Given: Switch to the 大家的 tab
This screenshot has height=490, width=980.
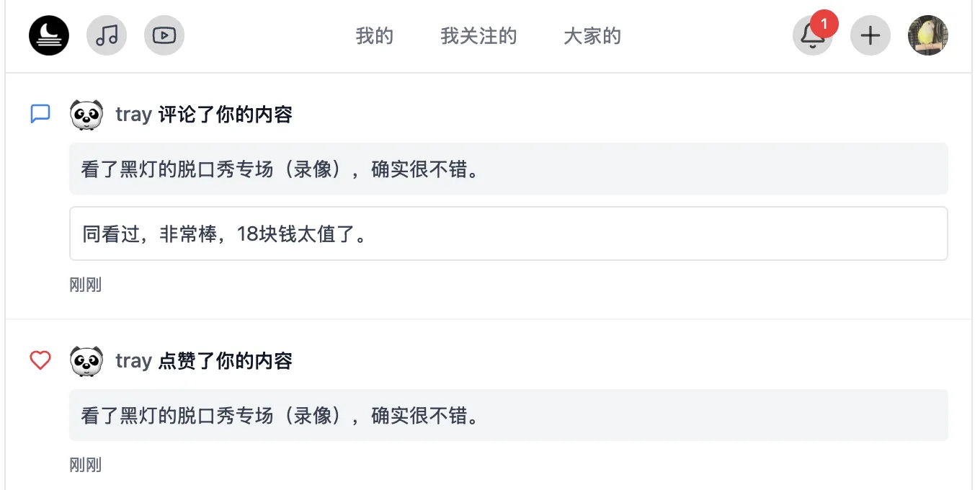Looking at the screenshot, I should pyautogui.click(x=592, y=36).
